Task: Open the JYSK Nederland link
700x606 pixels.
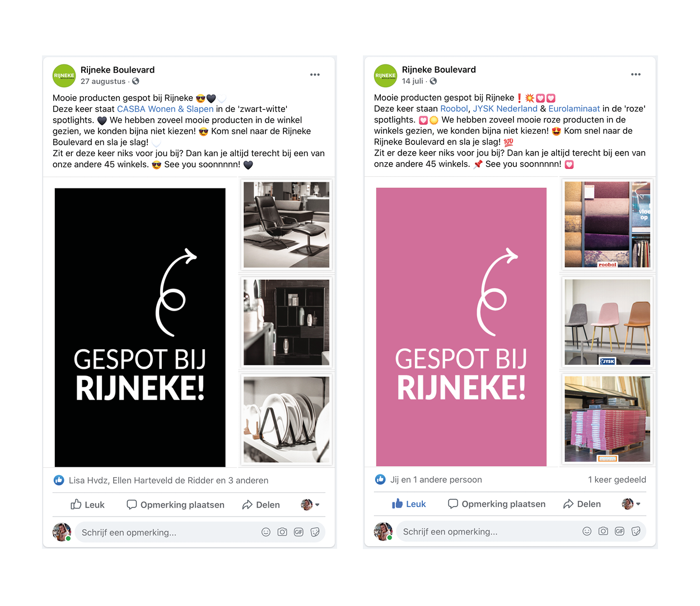Action: tap(505, 109)
